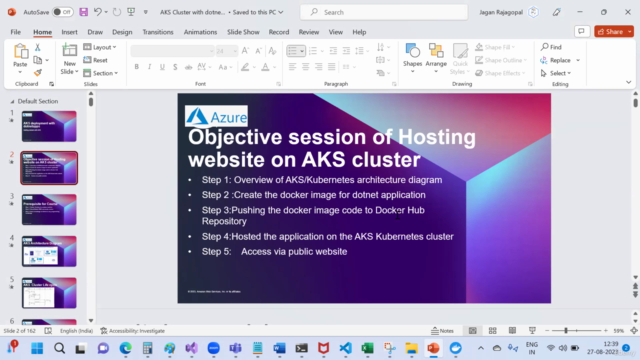The width and height of the screenshot is (640, 360).
Task: Start Slide Show from status bar icon
Action: point(532,331)
